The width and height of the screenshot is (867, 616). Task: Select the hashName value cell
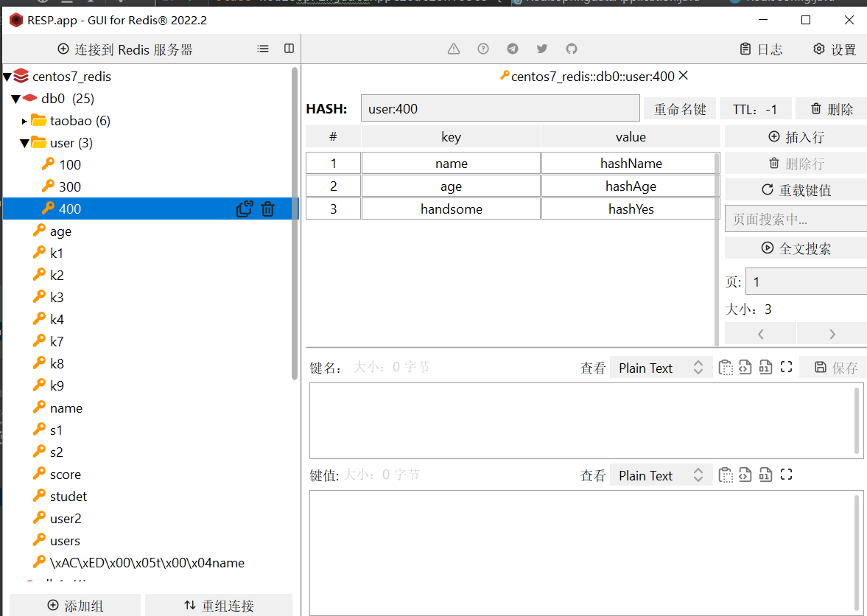coord(631,163)
